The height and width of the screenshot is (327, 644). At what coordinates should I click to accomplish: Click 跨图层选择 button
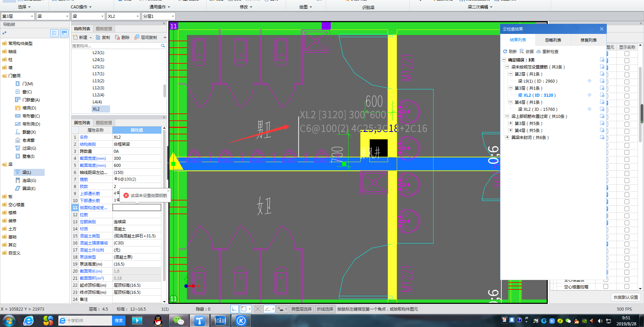302,309
